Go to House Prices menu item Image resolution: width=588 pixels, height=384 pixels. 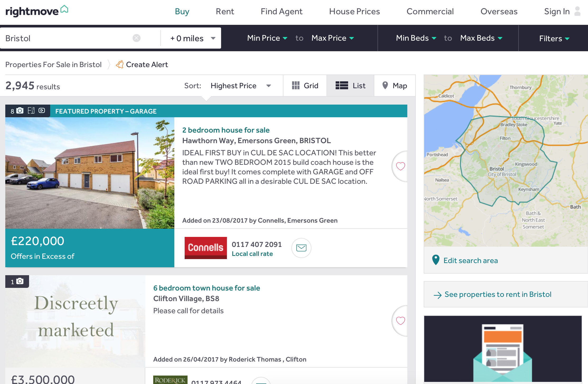354,11
